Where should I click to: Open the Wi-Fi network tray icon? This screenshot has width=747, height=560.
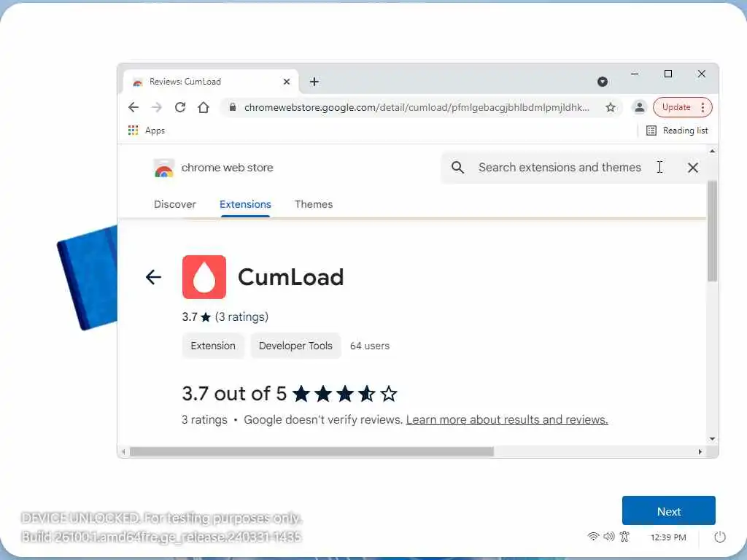point(593,537)
